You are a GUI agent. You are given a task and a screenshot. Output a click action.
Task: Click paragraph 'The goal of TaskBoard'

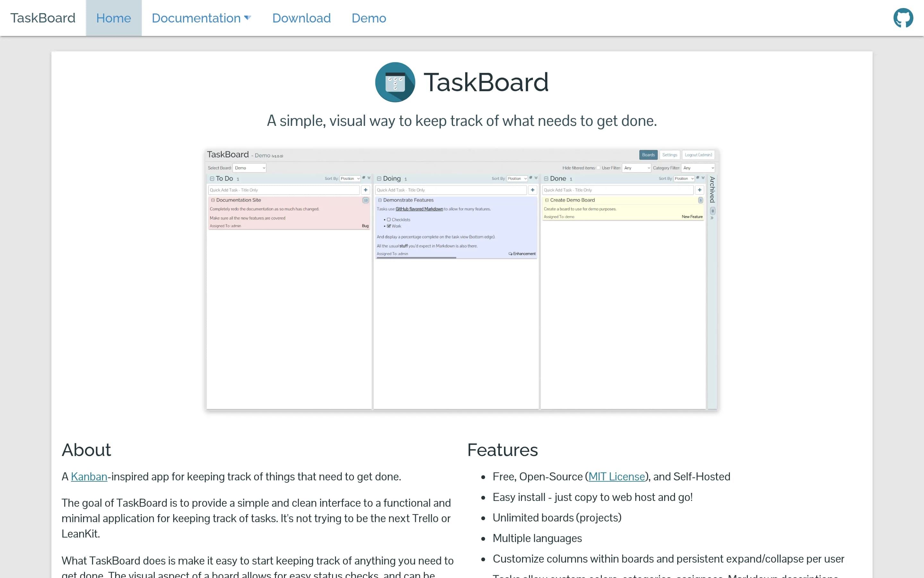point(256,518)
